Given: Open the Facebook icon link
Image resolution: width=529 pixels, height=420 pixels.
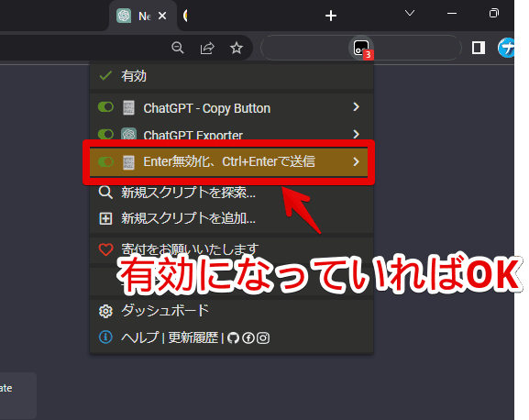Looking at the screenshot, I should [x=248, y=338].
